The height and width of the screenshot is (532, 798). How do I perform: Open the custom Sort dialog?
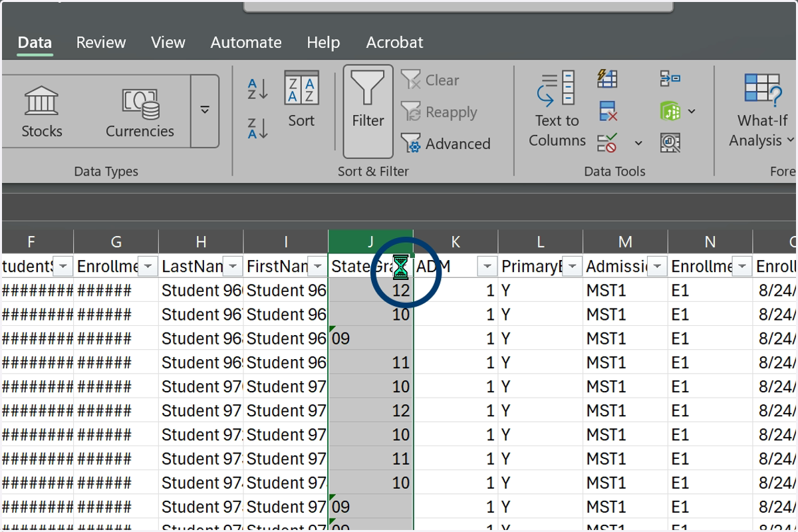(x=301, y=100)
